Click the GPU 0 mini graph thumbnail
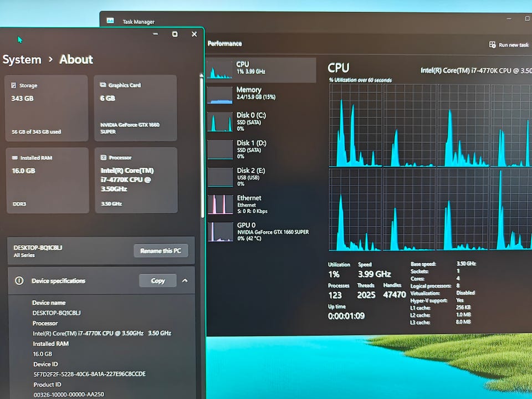 [x=220, y=232]
